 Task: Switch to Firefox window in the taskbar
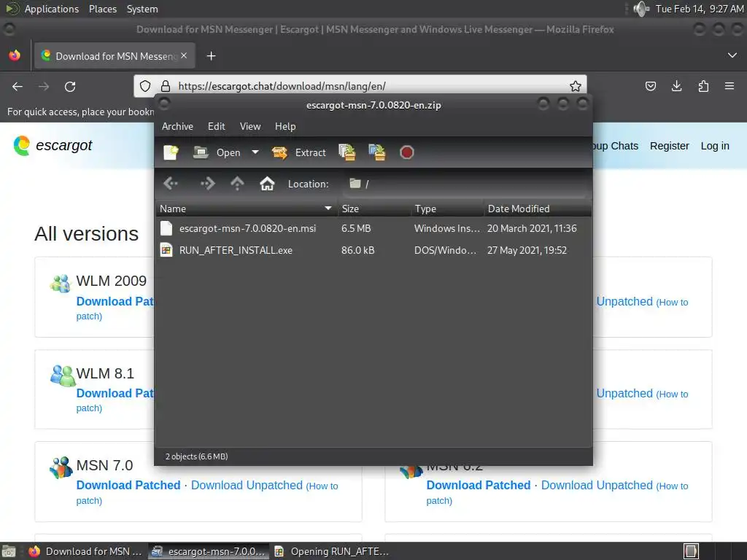(x=86, y=551)
